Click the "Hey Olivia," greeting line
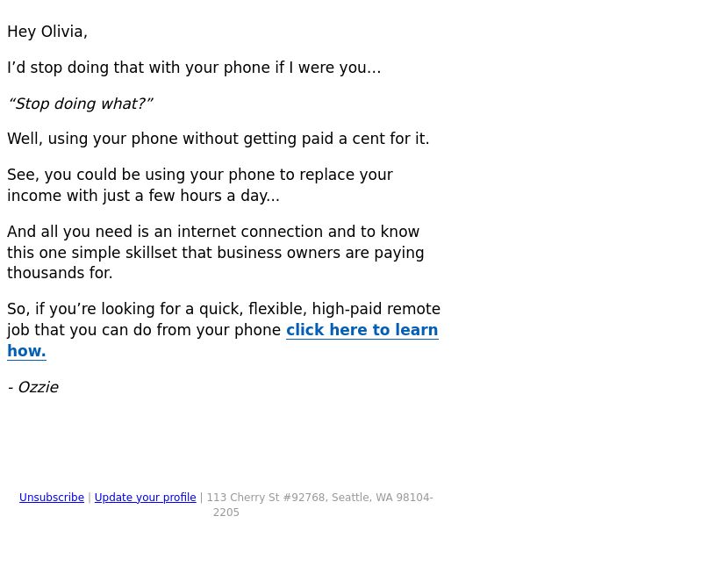The image size is (702, 588). pos(47,32)
